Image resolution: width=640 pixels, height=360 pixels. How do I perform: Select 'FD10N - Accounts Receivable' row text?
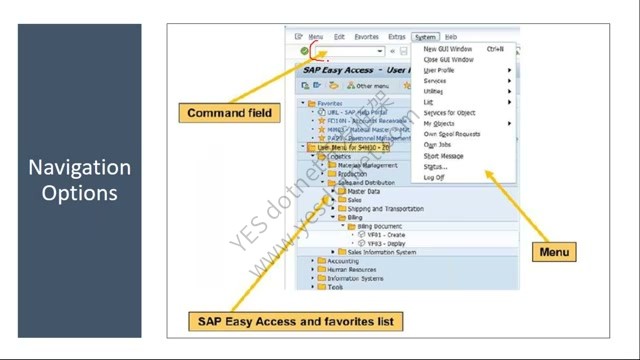[x=367, y=121]
